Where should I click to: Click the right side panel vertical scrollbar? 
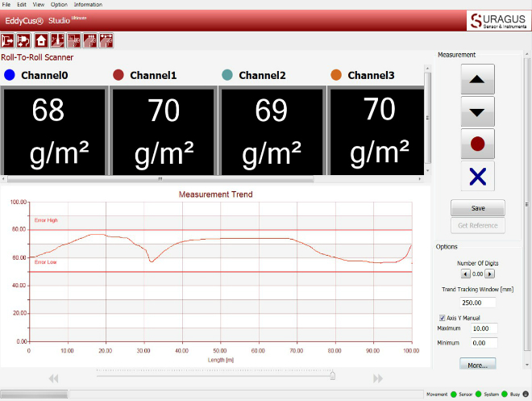527,203
